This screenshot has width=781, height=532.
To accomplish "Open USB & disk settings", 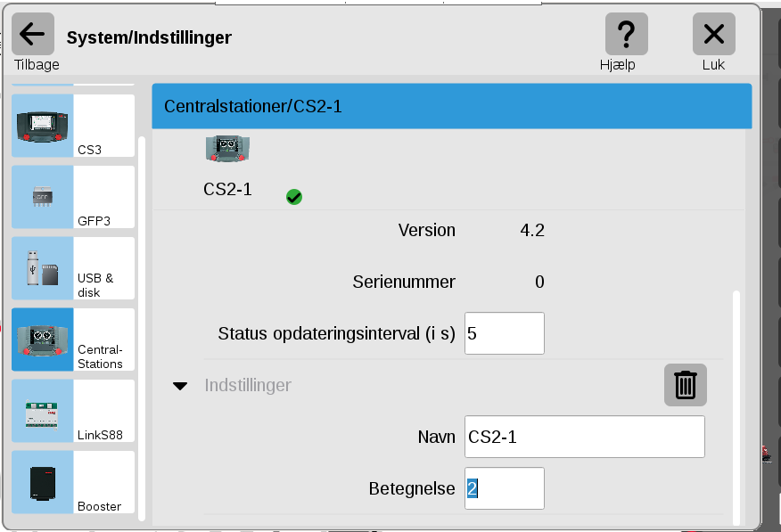I will (x=73, y=268).
